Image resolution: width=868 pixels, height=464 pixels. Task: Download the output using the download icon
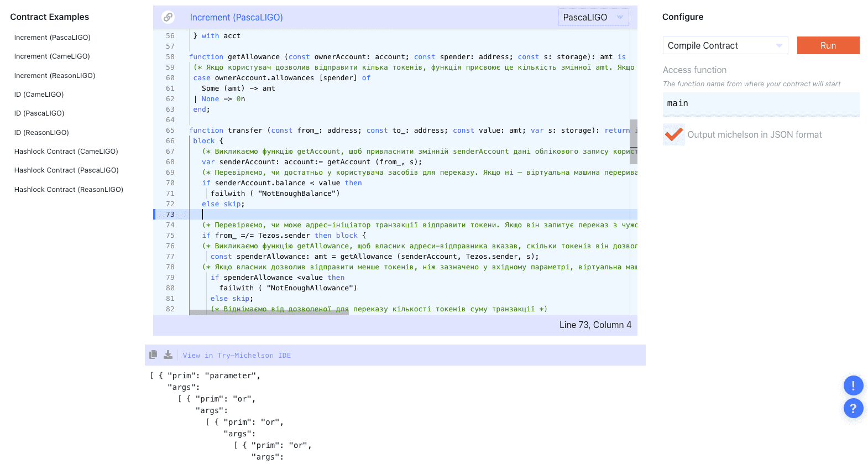[x=168, y=354]
